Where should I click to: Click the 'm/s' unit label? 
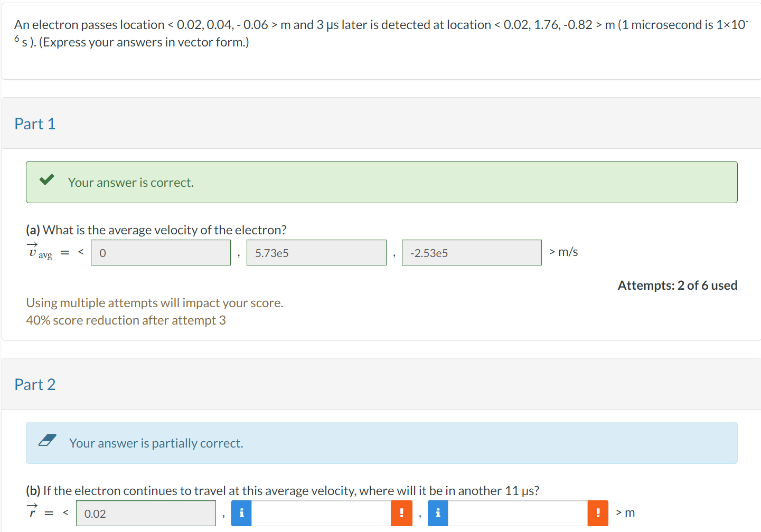coord(568,252)
